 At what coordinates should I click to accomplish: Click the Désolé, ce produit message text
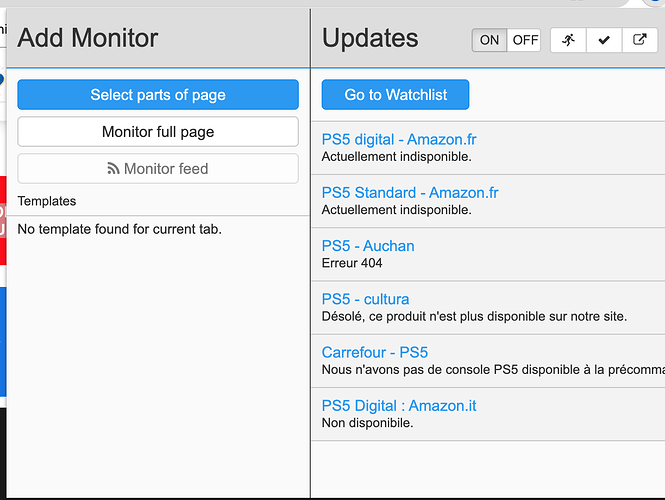coord(474,316)
